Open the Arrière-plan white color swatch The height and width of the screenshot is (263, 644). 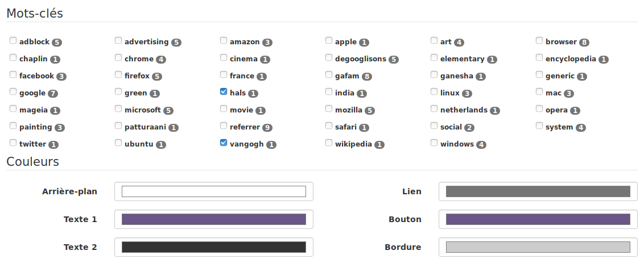click(213, 191)
